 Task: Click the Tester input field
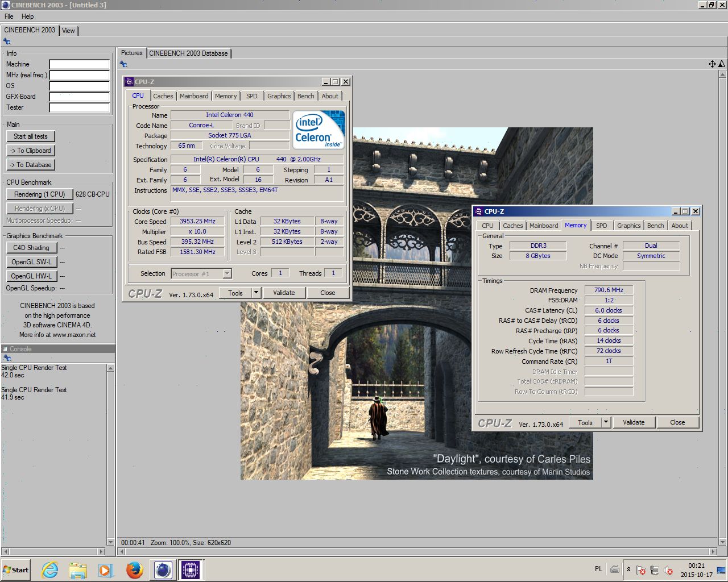tap(79, 107)
